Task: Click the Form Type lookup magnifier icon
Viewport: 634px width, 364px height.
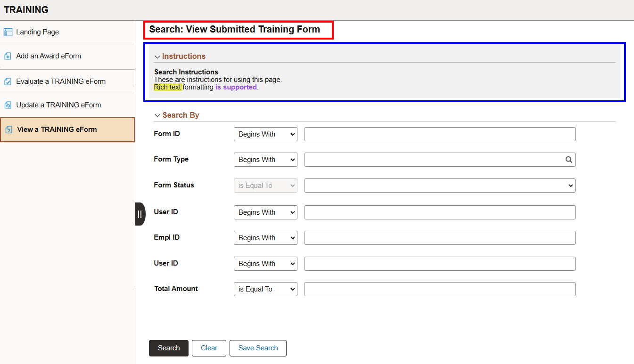Action: point(569,160)
